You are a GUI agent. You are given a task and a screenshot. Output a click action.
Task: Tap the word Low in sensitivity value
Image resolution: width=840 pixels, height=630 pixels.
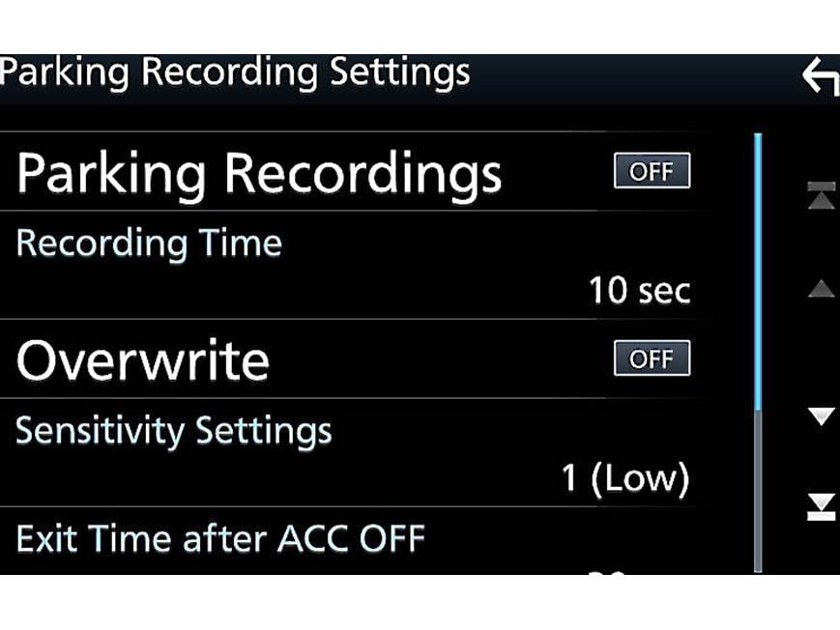point(650,477)
